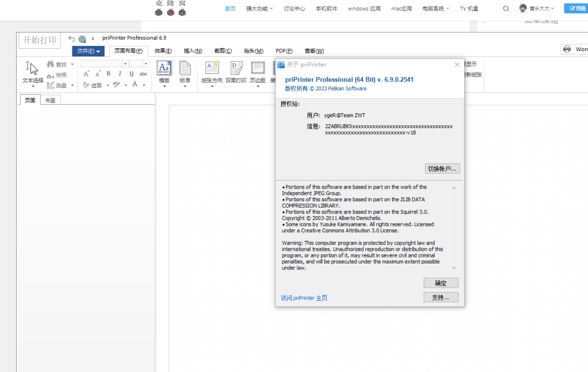Image resolution: width=588 pixels, height=372 pixels.
Task: Click the text highlight pen icon
Action: click(x=117, y=85)
